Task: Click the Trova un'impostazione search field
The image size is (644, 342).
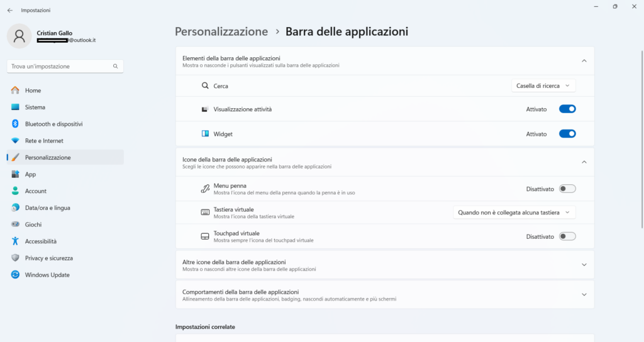Action: click(x=60, y=66)
